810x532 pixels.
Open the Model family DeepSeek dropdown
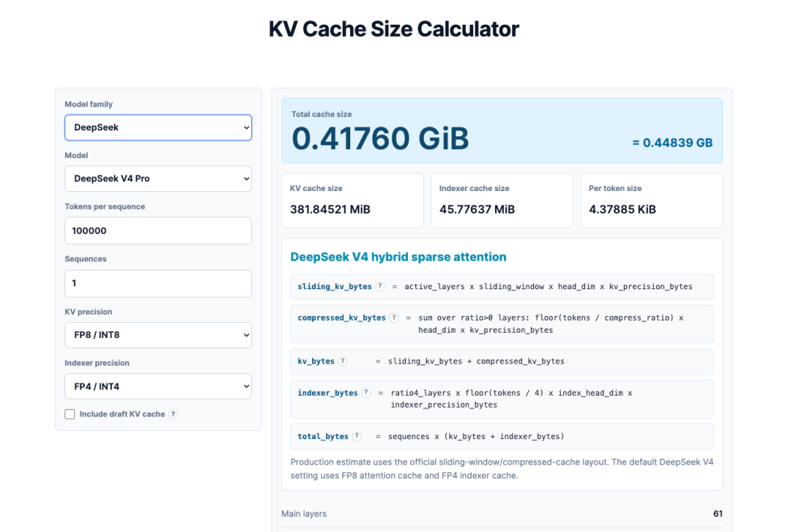[158, 127]
